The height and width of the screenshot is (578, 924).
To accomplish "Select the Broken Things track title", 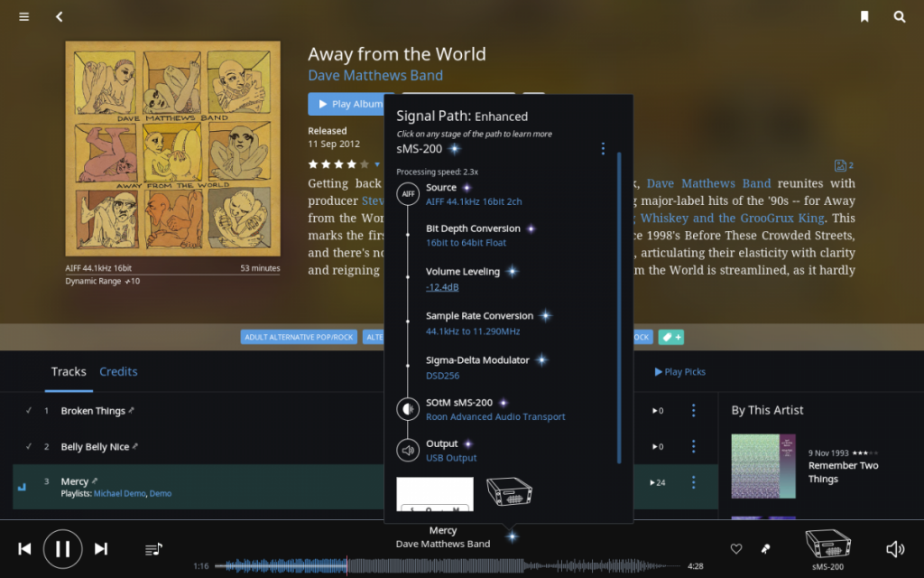I will [93, 411].
